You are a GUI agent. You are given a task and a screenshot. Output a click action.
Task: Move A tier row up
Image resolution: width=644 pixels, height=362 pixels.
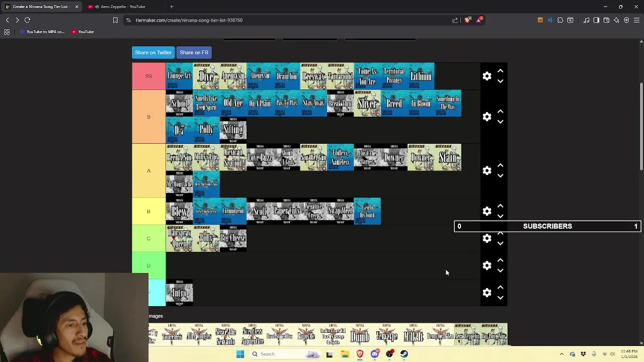coord(500,165)
